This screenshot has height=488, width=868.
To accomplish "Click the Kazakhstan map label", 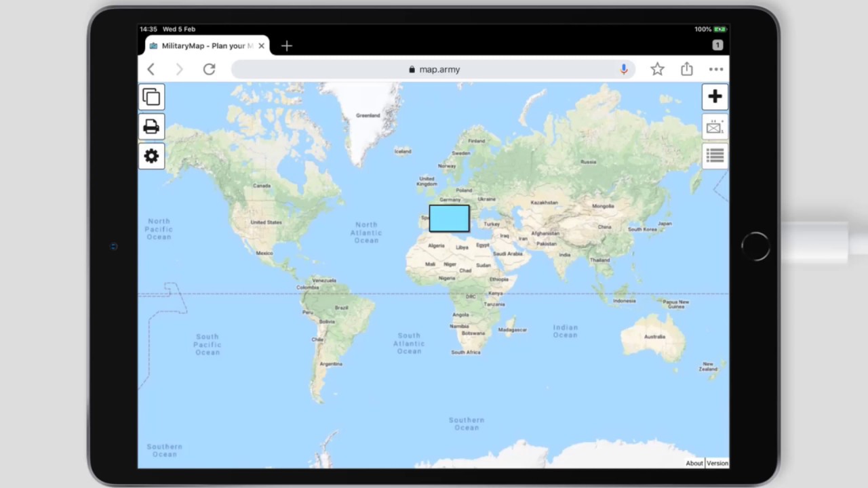I will pyautogui.click(x=544, y=203).
